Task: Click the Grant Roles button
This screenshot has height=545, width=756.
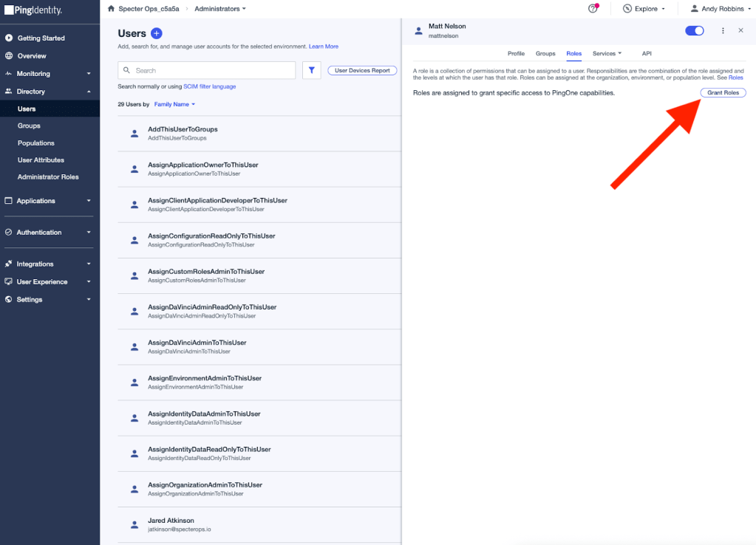Action: click(x=723, y=92)
